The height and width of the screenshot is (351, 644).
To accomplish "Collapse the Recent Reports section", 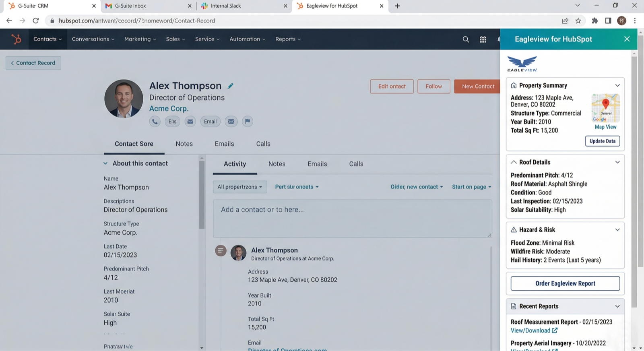I will [617, 306].
